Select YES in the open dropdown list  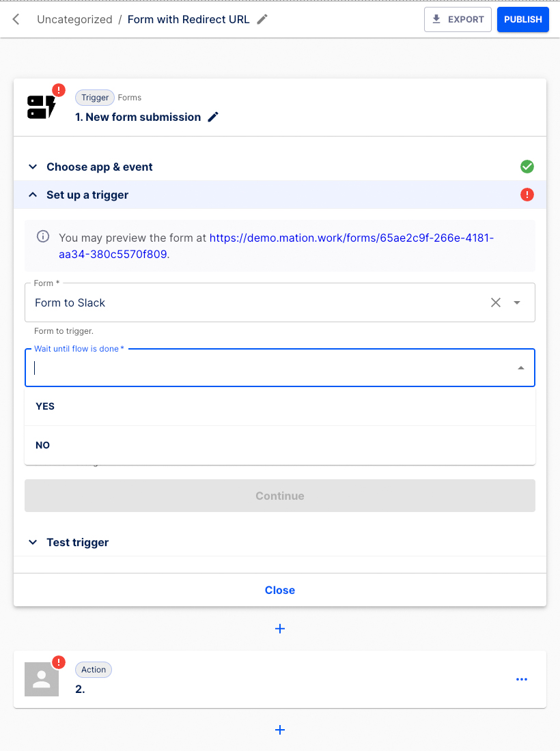click(45, 406)
